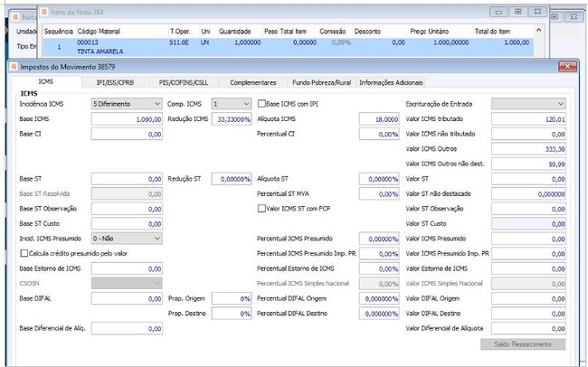
Task: Select the ICMS tab
Action: [x=46, y=81]
